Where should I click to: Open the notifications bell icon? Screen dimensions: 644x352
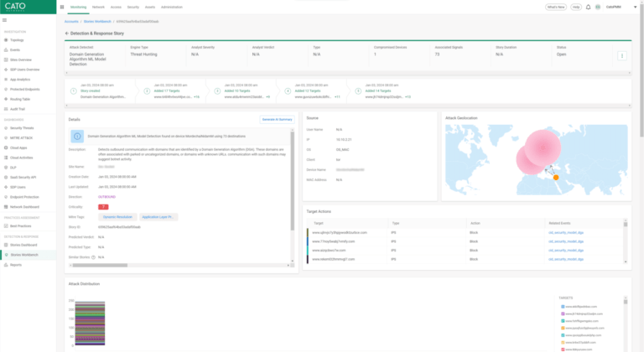(588, 6)
